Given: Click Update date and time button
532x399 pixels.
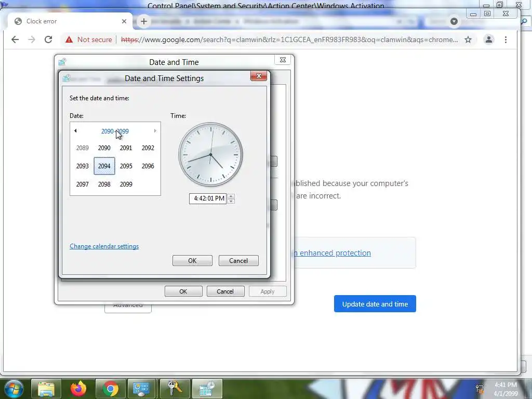Looking at the screenshot, I should 375,304.
